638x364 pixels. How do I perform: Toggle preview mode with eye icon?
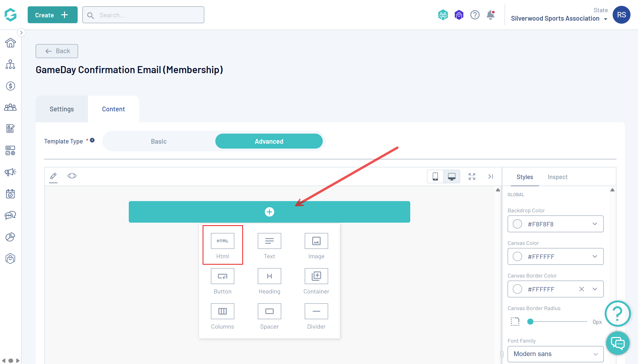tap(72, 176)
